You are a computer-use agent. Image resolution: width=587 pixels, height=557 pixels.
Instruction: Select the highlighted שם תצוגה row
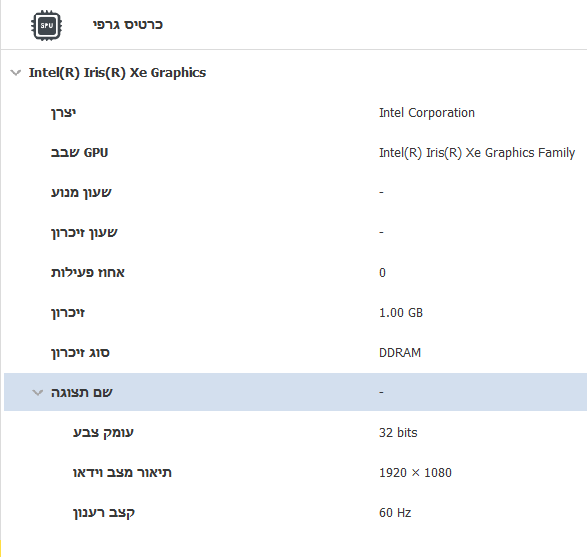[x=295, y=392]
